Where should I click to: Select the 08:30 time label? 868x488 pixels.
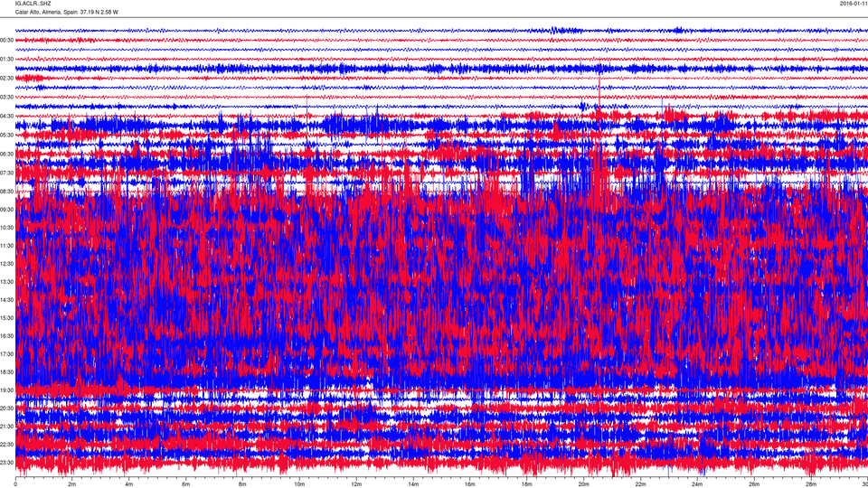[x=6, y=192]
